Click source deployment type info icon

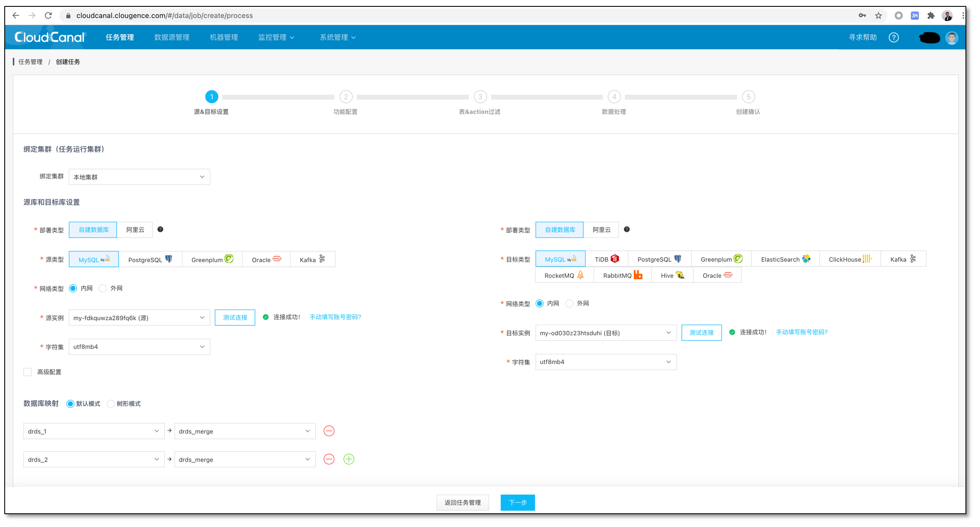(160, 229)
